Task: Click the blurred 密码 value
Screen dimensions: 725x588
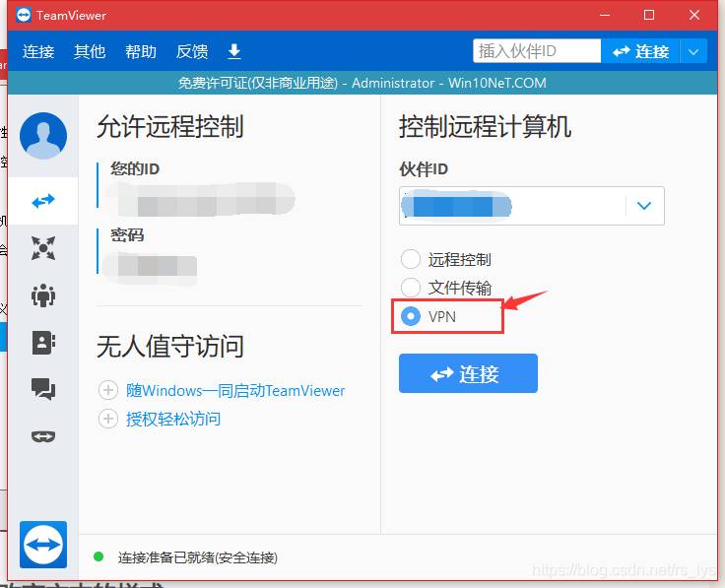Action: tap(150, 266)
